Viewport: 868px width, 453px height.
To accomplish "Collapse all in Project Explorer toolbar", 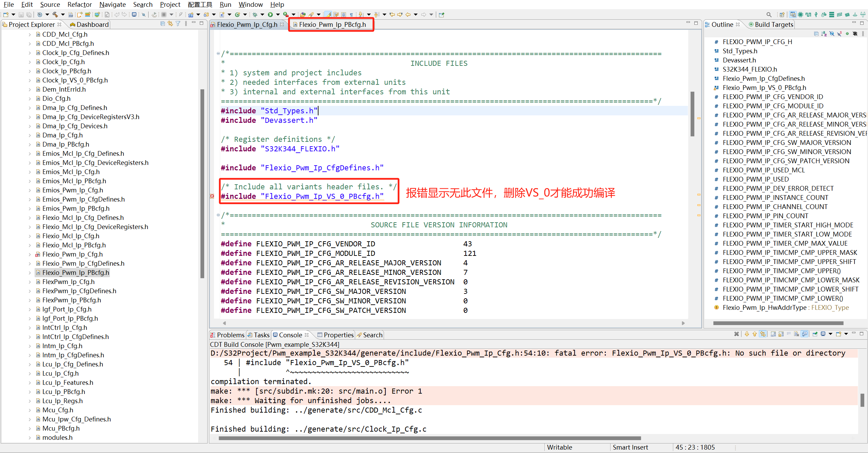I will click(162, 24).
